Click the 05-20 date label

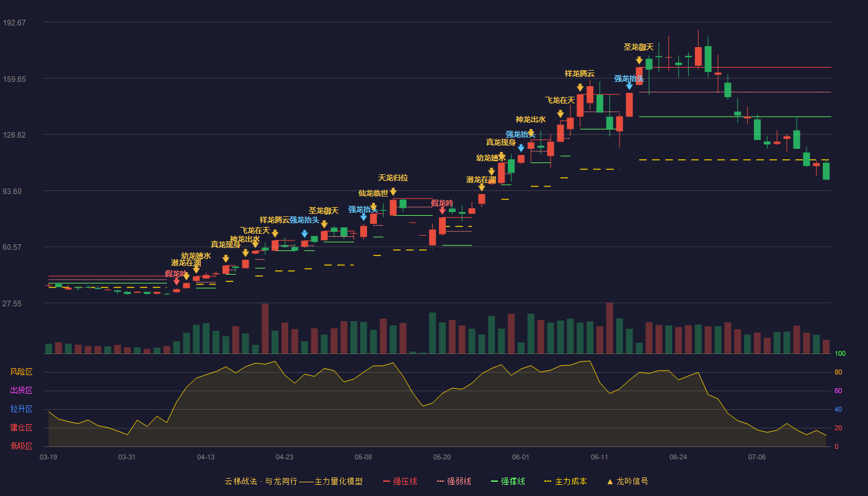click(x=442, y=457)
